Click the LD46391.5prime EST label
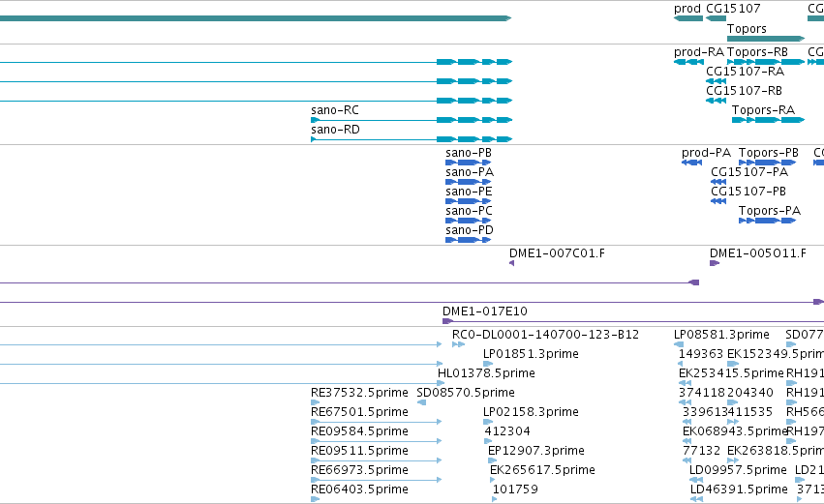 click(739, 490)
